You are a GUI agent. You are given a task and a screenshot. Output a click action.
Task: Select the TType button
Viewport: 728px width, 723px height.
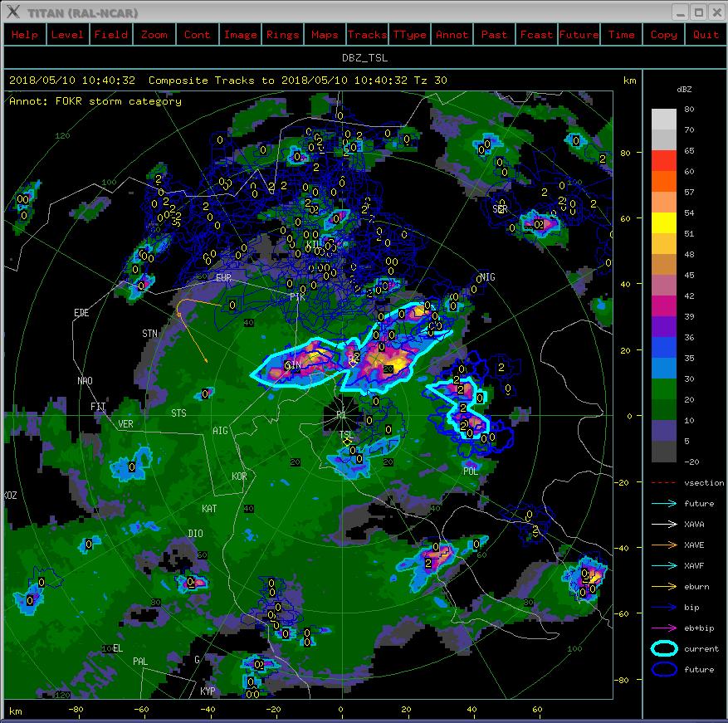(409, 35)
